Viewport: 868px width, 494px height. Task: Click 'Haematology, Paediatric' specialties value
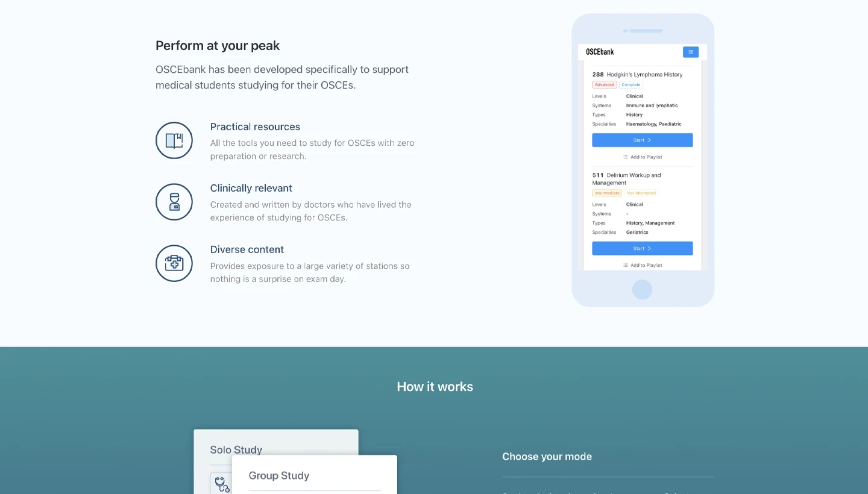point(654,124)
